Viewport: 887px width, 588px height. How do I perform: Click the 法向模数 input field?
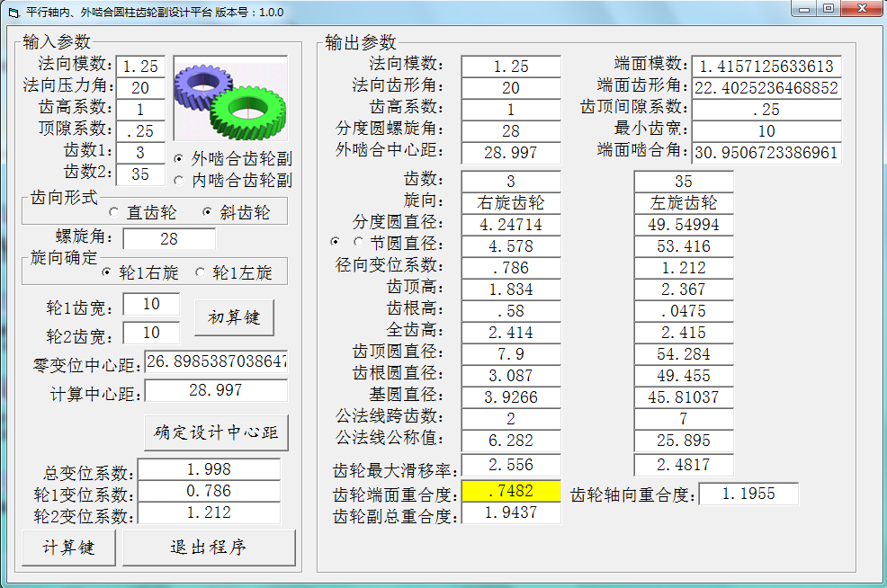140,67
